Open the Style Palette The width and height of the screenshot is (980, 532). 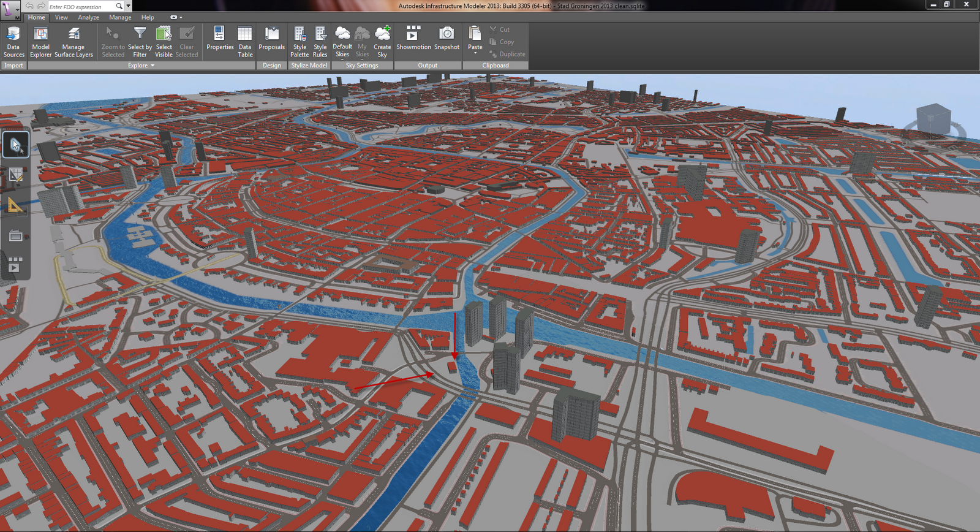click(300, 42)
